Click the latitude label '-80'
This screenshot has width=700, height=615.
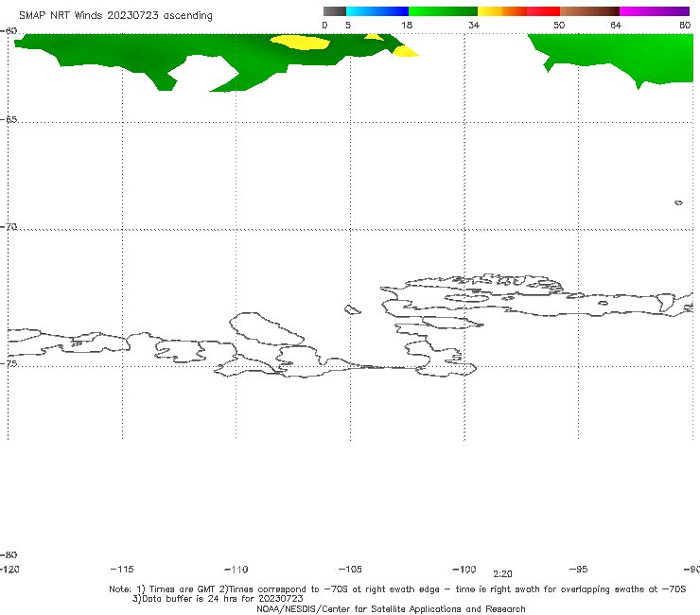tap(9, 554)
